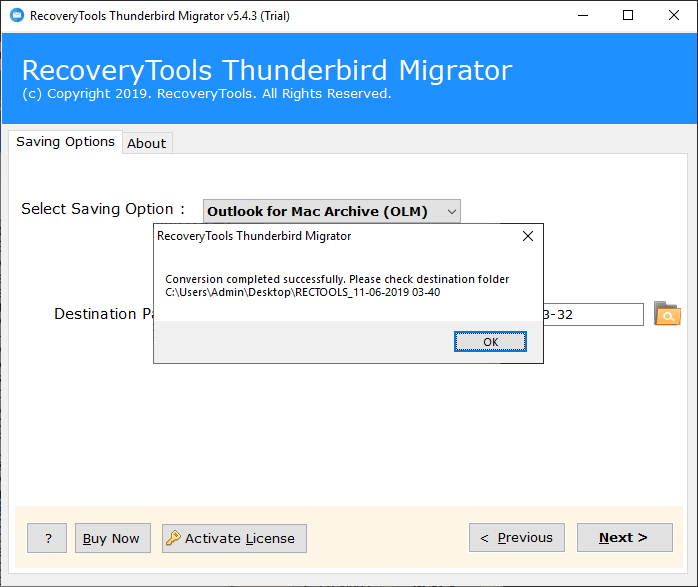The image size is (698, 587).
Task: Maximize the Thunderbird Migrator window
Action: [627, 15]
